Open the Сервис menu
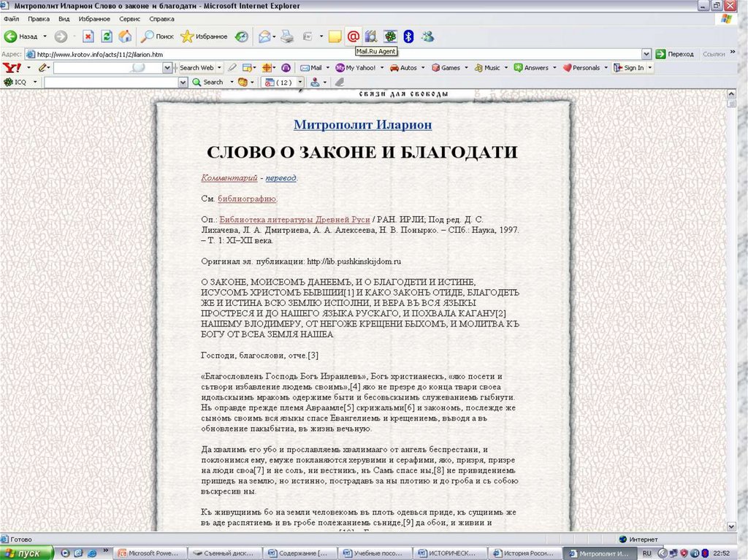Image resolution: width=748 pixels, height=560 pixels. click(130, 18)
